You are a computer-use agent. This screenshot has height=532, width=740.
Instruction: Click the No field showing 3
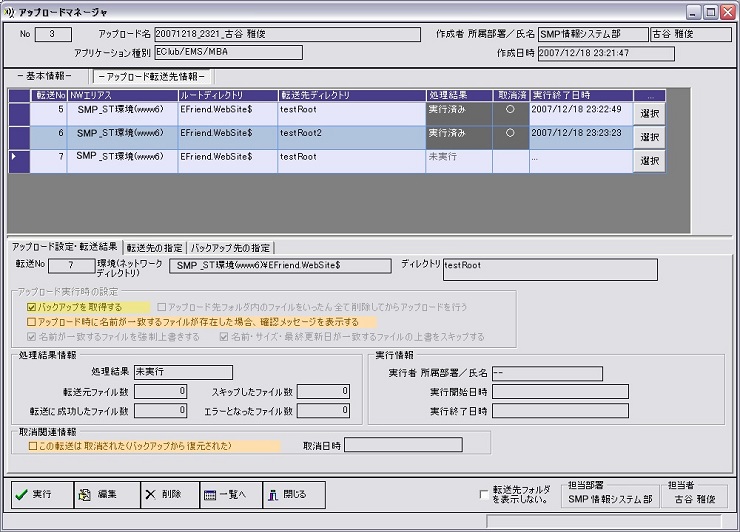(53, 34)
